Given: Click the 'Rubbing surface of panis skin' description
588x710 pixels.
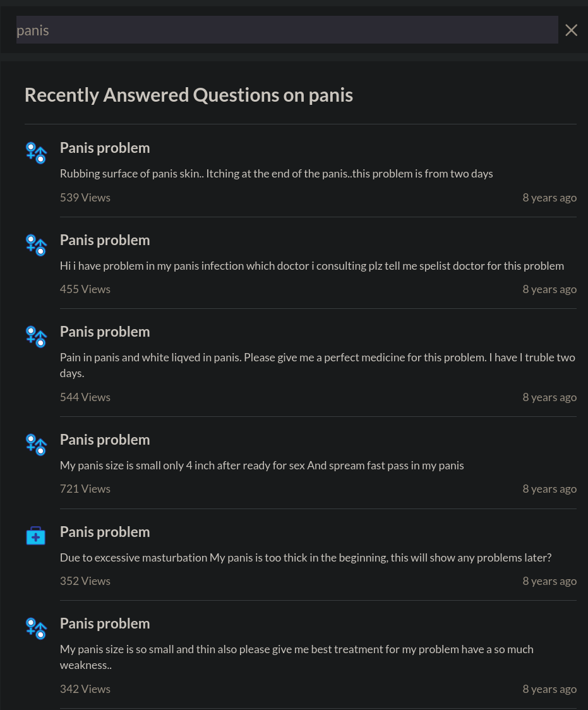Looking at the screenshot, I should pyautogui.click(x=276, y=174).
